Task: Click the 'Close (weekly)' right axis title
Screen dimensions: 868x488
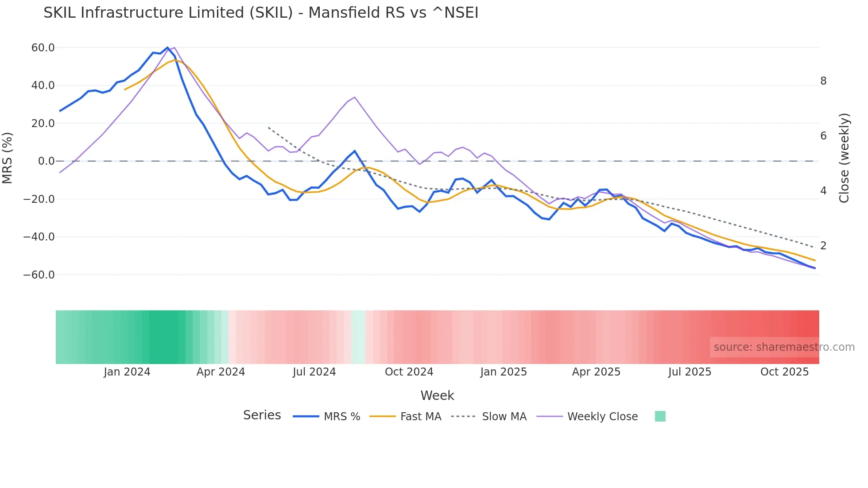Action: (x=844, y=158)
